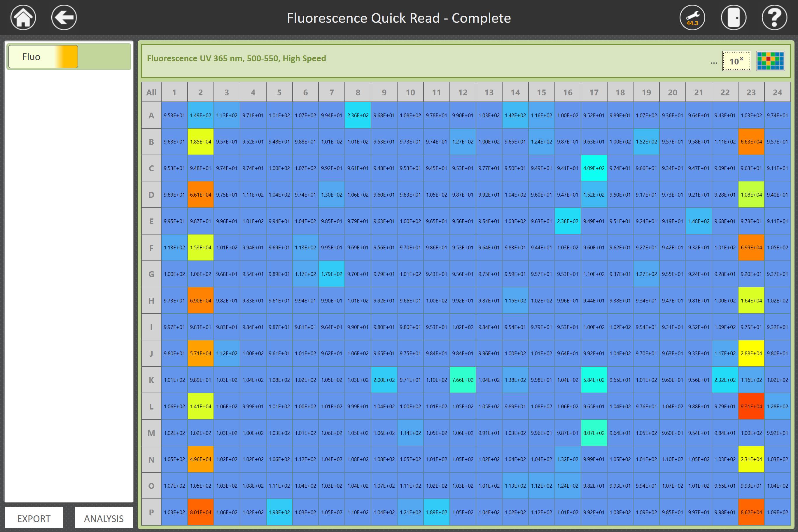Screen dimensions: 798x532
Task: Select the Fluo measurement tab
Action: pos(43,57)
